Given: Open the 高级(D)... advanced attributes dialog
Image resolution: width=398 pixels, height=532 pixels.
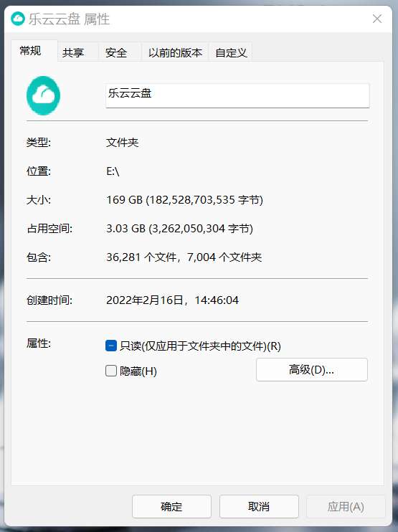Looking at the screenshot, I should [x=312, y=369].
